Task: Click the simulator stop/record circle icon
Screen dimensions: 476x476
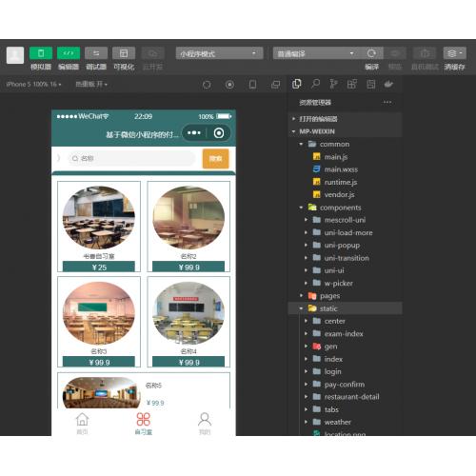Action: tap(229, 85)
